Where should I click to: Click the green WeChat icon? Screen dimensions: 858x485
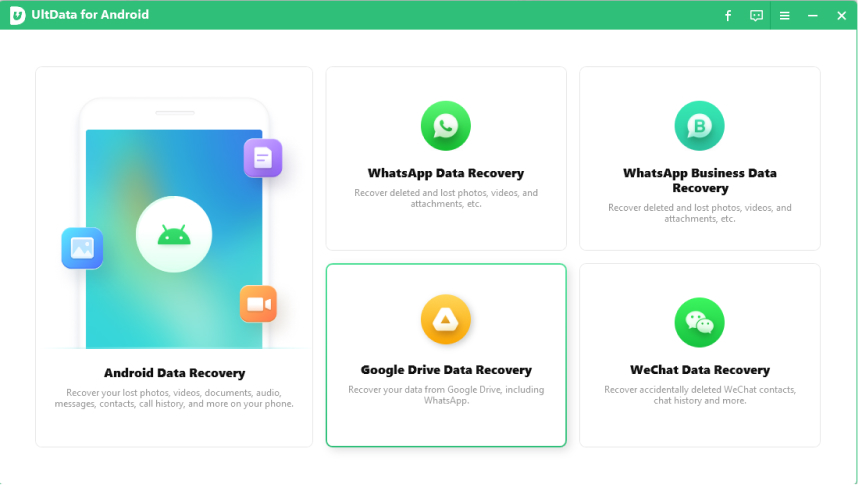(699, 322)
